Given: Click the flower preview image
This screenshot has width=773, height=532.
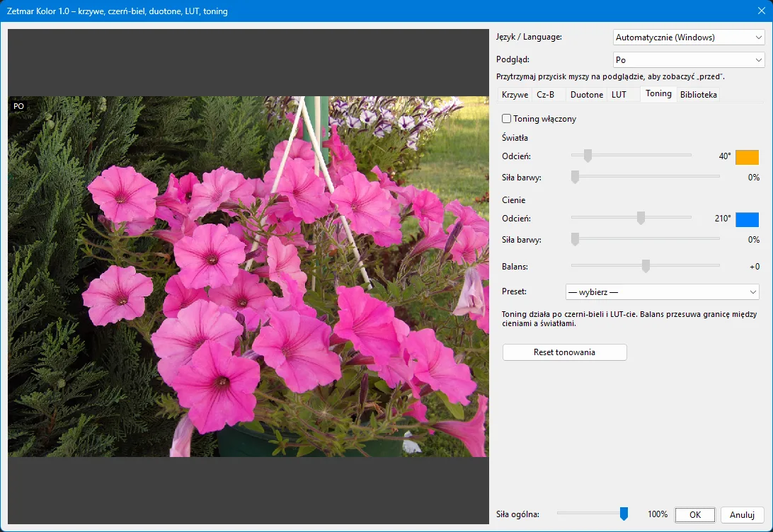Looking at the screenshot, I should [x=248, y=277].
